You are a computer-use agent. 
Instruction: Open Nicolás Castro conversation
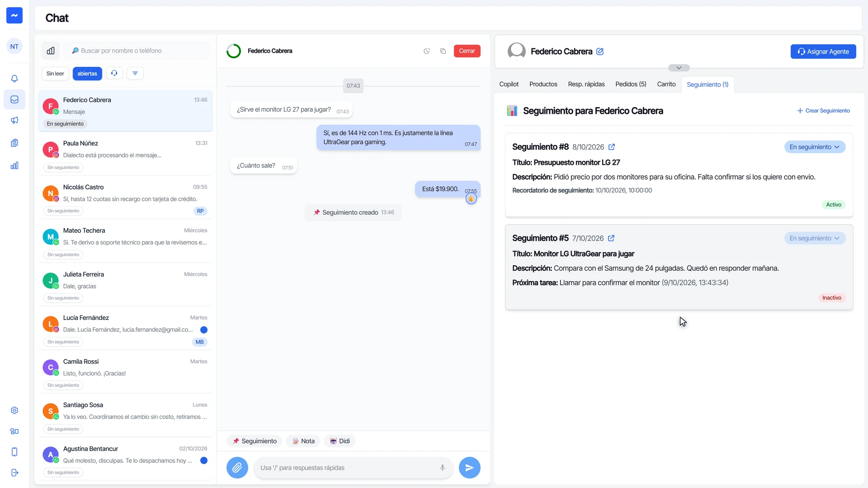pos(125,198)
